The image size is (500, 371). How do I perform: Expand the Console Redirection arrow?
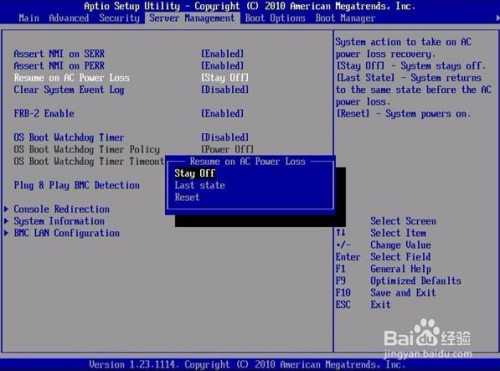pyautogui.click(x=6, y=209)
